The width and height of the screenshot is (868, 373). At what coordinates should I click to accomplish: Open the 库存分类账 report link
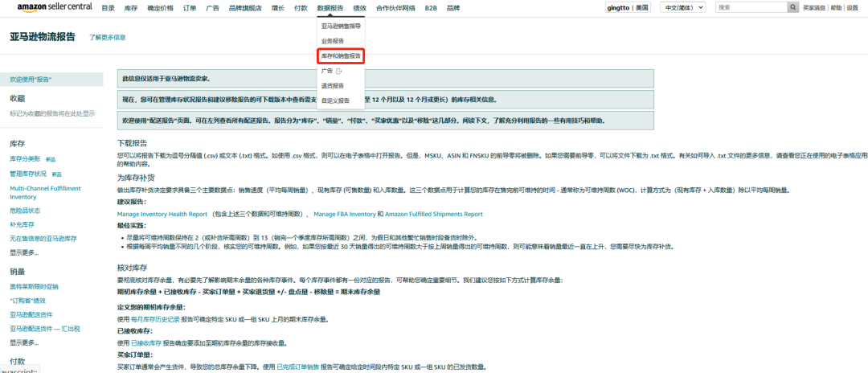pos(25,159)
